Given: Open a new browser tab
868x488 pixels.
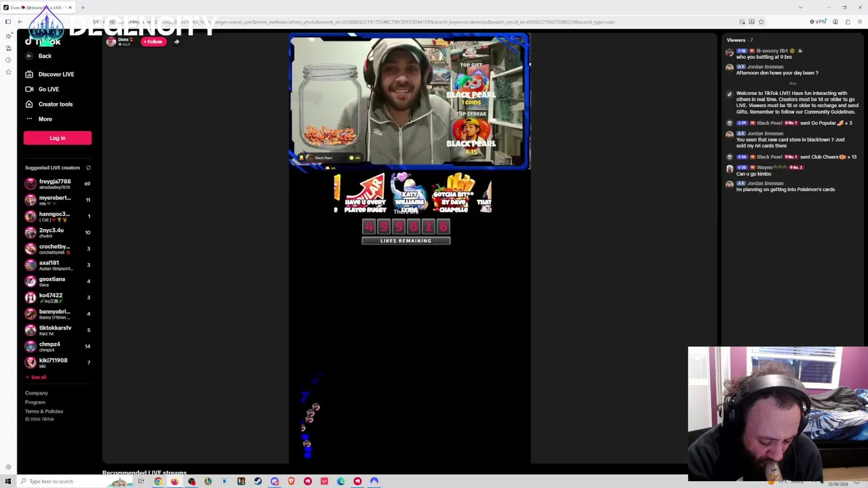Looking at the screenshot, I should point(83,7).
